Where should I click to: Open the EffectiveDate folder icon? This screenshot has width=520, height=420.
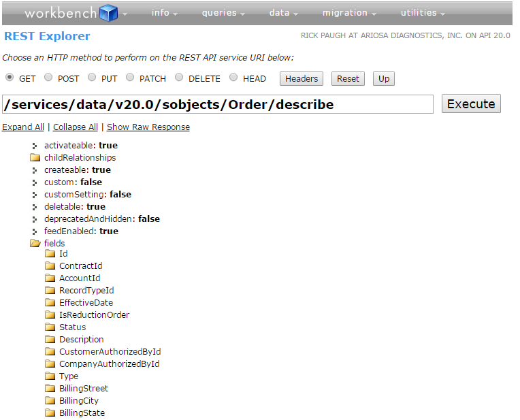[50, 302]
